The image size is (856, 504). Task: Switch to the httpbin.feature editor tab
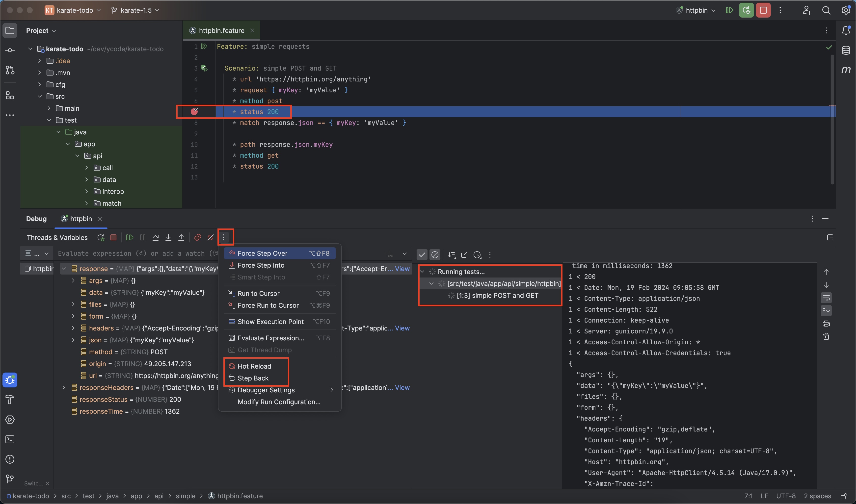221,30
